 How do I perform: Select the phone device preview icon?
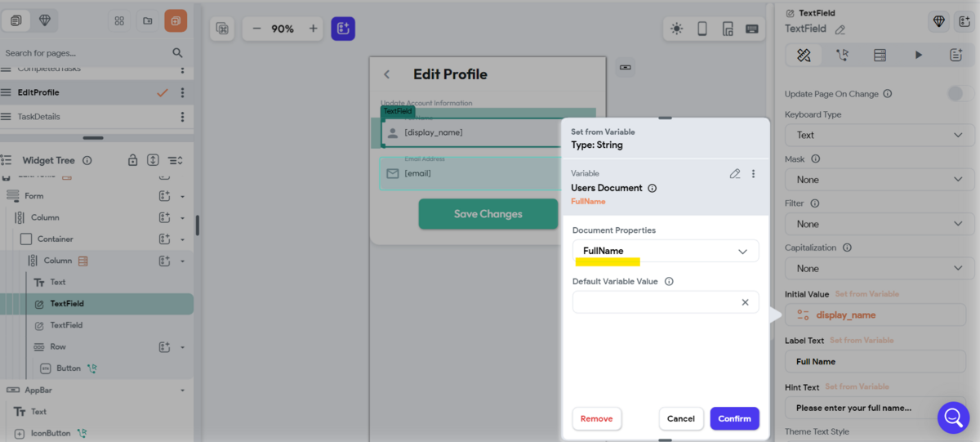[702, 29]
